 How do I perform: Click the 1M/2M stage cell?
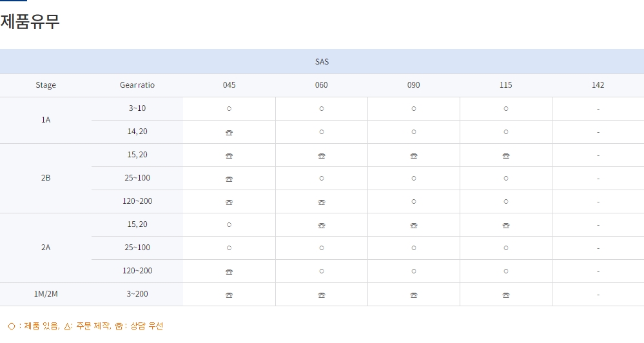46,294
